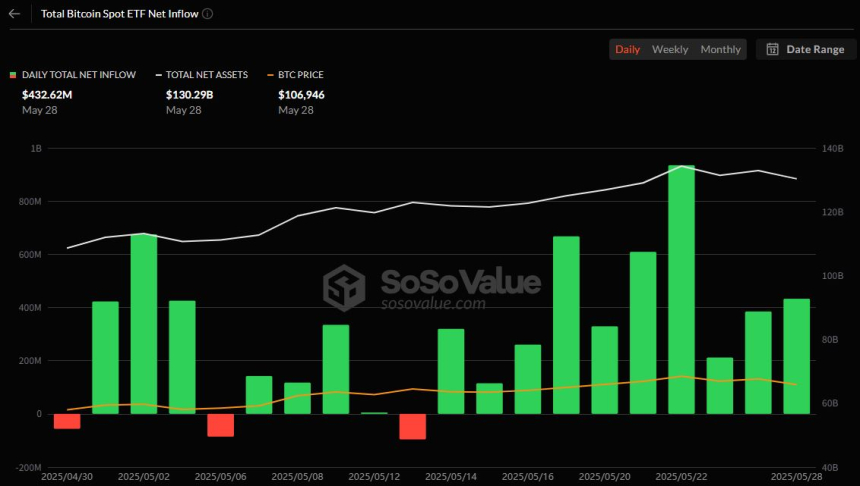Click the orange BTC Price legend marker
This screenshot has height=486, width=860.
pos(271,75)
